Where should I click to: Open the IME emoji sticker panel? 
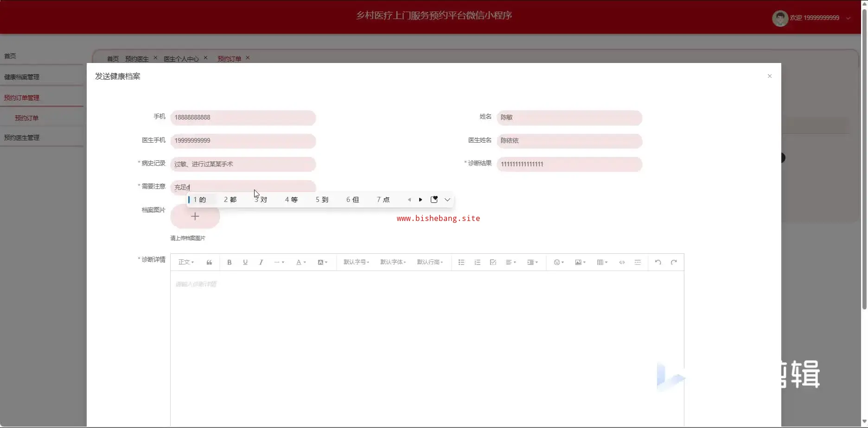tap(434, 200)
